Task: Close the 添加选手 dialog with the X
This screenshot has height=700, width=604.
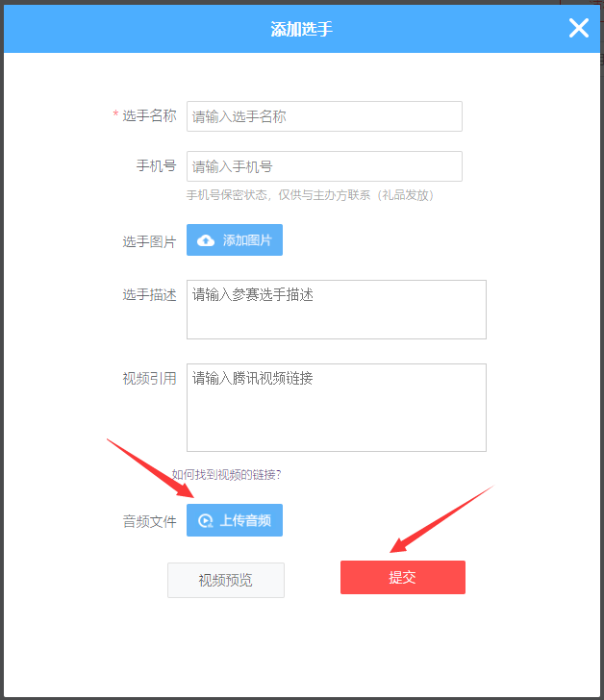Action: (579, 28)
